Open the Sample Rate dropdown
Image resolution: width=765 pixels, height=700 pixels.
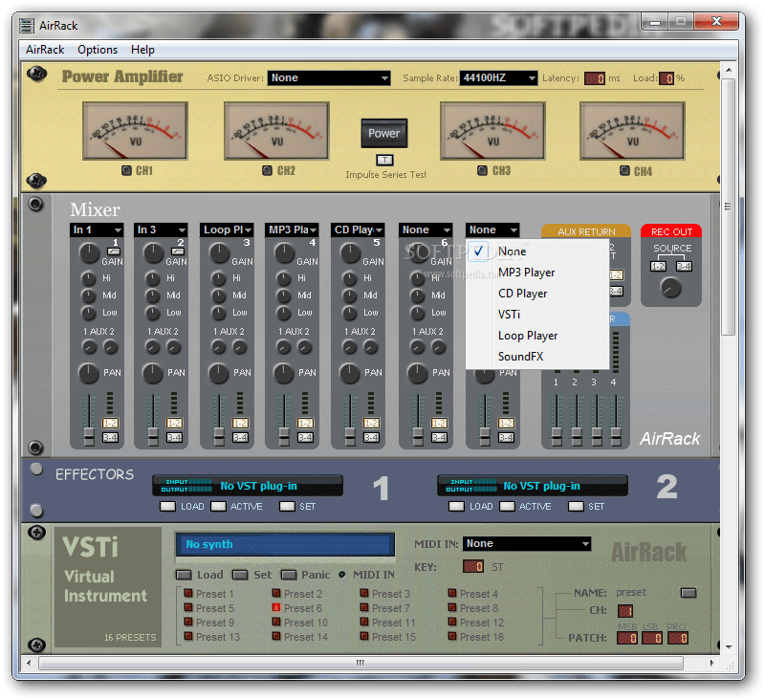(x=498, y=78)
